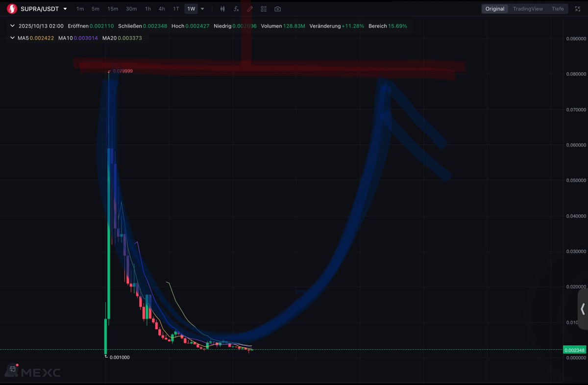
Task: Switch to the 1m timeframe
Action: pyautogui.click(x=80, y=9)
